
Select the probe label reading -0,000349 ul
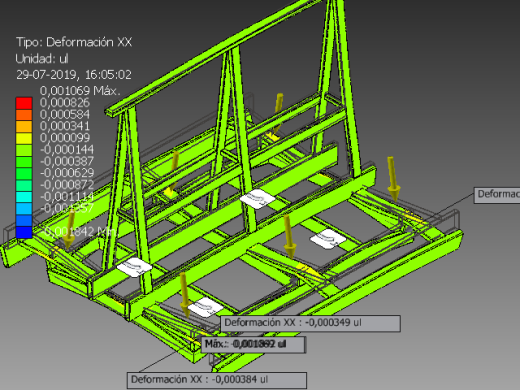(311, 323)
